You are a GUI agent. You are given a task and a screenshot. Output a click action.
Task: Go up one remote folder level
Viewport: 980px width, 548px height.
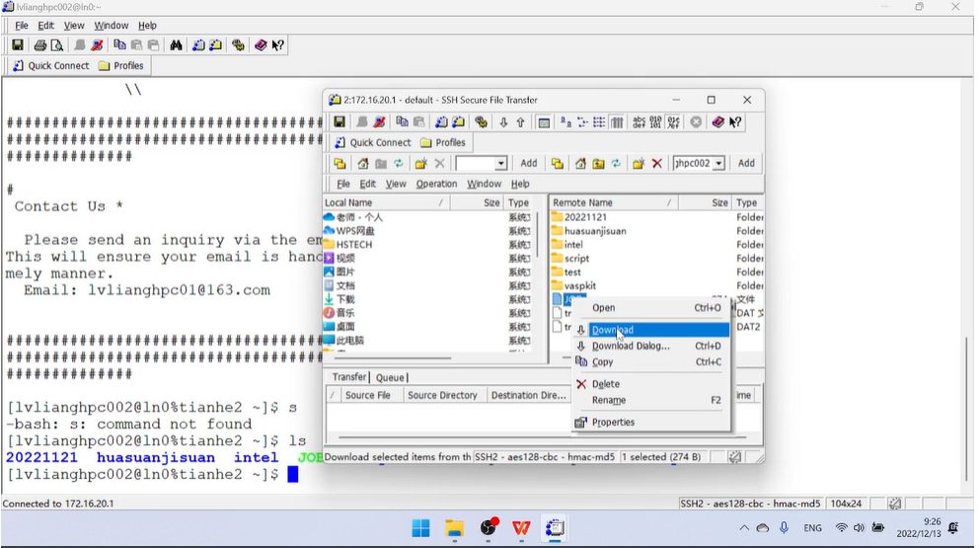(598, 163)
